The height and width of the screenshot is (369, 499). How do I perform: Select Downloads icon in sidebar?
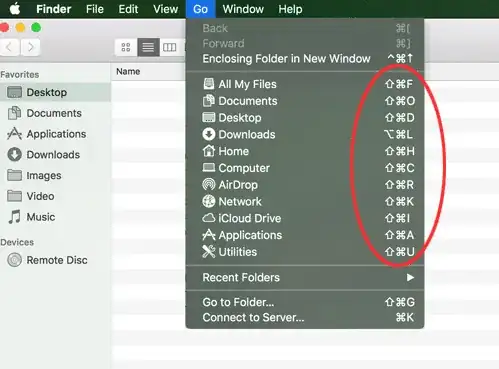click(14, 154)
